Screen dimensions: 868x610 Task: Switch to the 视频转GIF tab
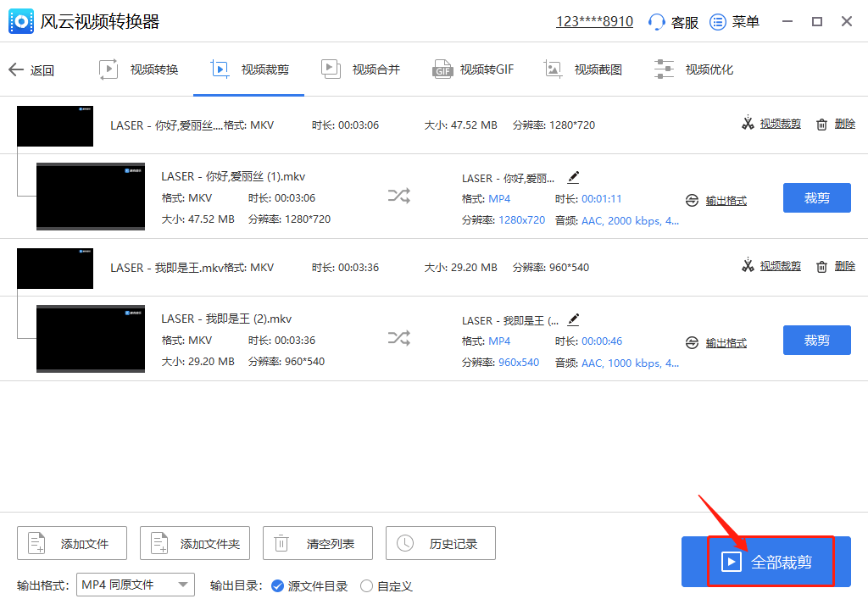pyautogui.click(x=473, y=69)
